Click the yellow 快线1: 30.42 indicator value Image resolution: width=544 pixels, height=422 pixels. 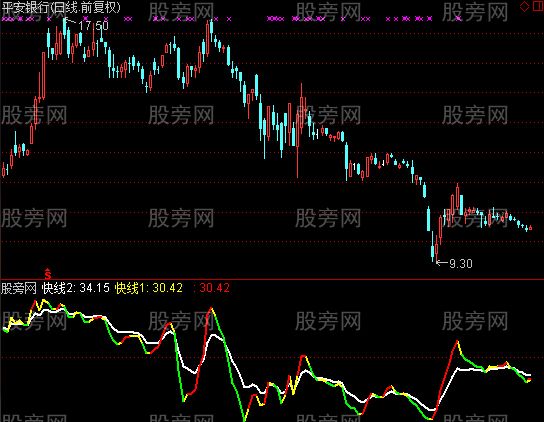[149, 288]
